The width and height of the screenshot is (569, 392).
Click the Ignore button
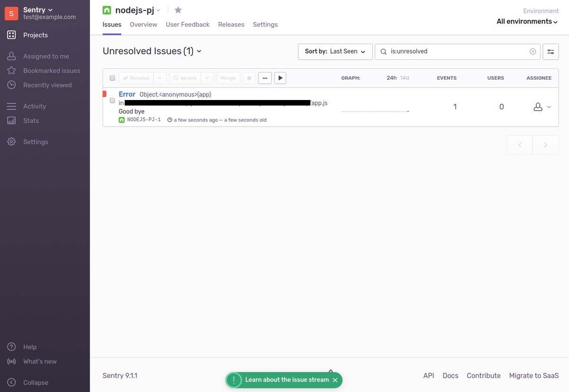point(185,78)
